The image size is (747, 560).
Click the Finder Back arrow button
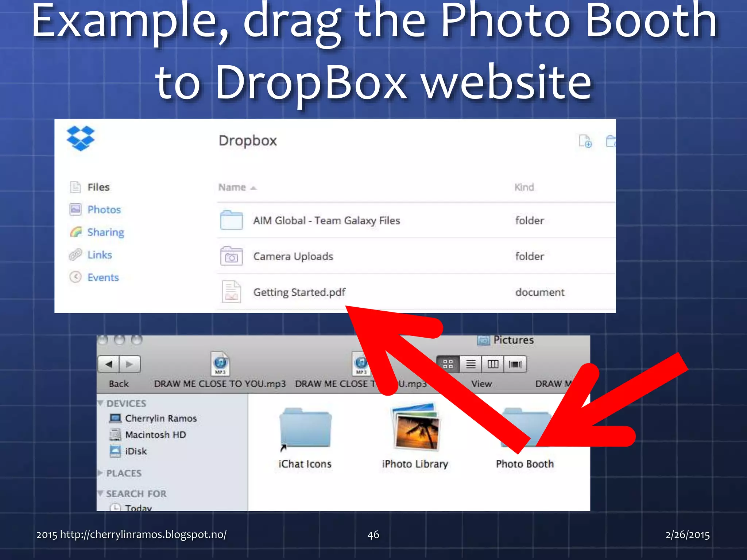(109, 364)
